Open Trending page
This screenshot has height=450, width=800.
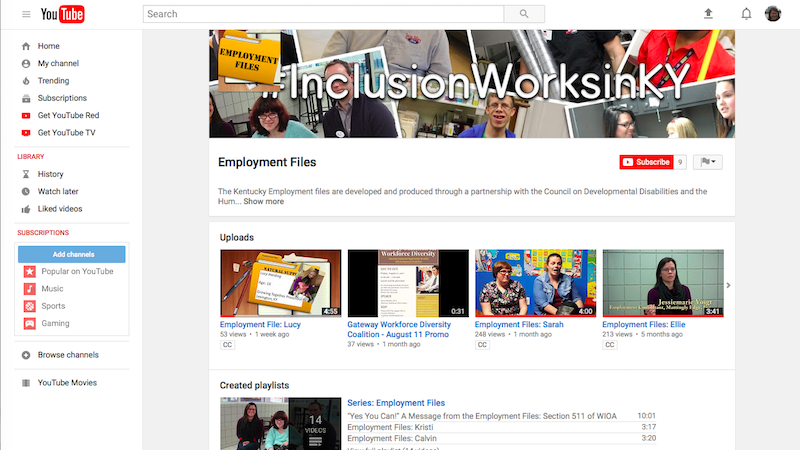pyautogui.click(x=53, y=81)
